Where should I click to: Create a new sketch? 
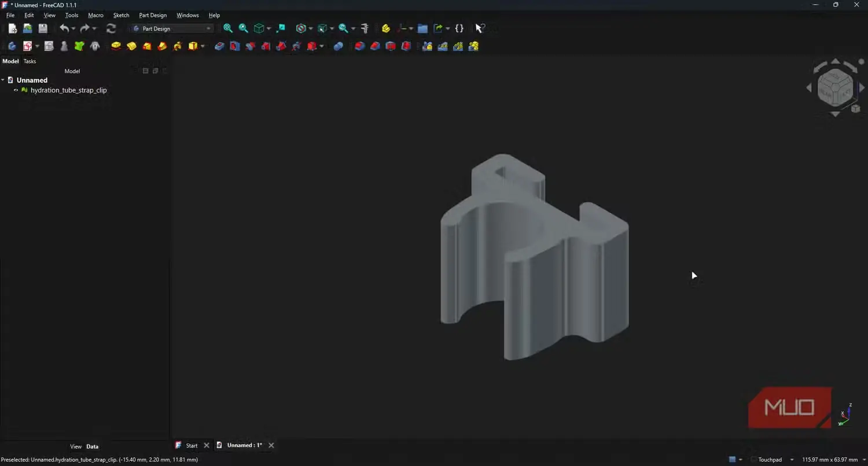click(27, 46)
